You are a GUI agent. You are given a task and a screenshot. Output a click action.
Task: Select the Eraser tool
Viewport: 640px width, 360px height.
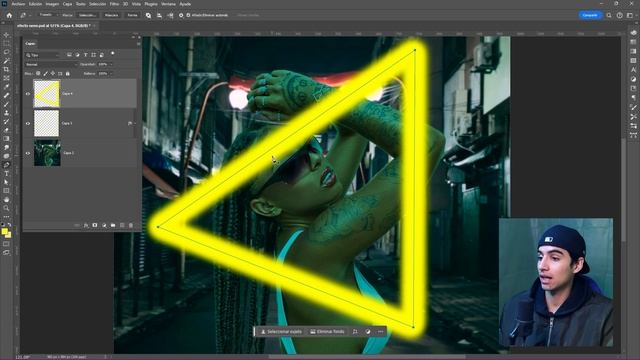coord(6,130)
